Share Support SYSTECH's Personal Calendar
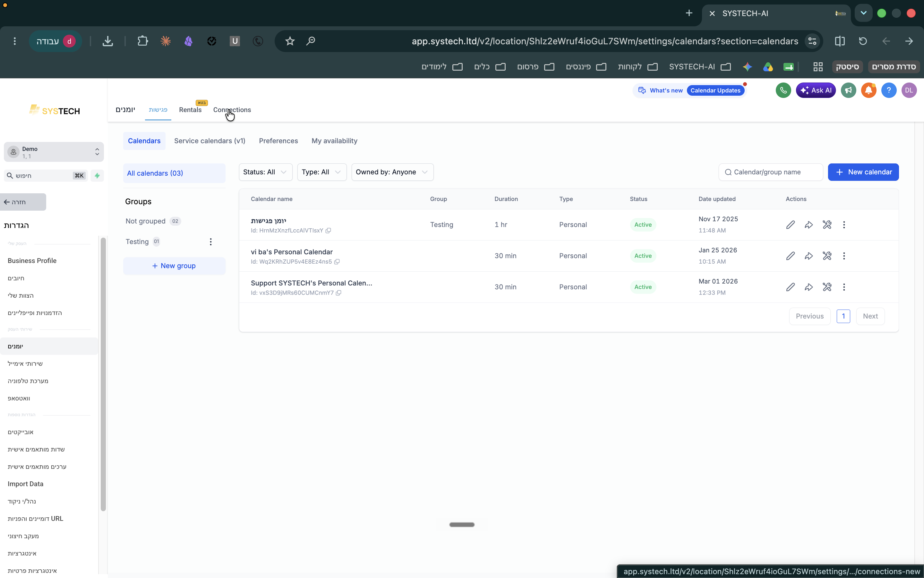This screenshot has width=924, height=578. click(809, 287)
